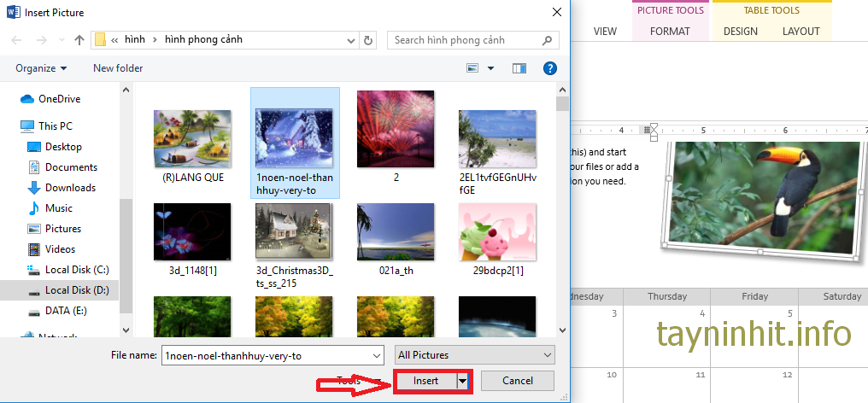Click the Search hình phong cảnh field

point(466,40)
